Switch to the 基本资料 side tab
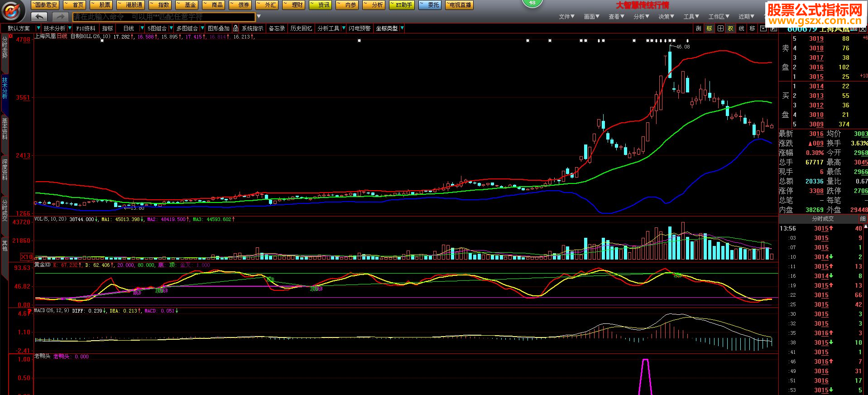This screenshot has width=868, height=395. (5, 129)
